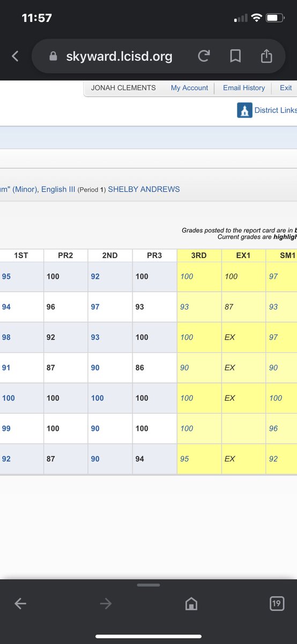Tap the 11:57 clock
Viewport: 297px width, 644px height.
click(x=36, y=18)
